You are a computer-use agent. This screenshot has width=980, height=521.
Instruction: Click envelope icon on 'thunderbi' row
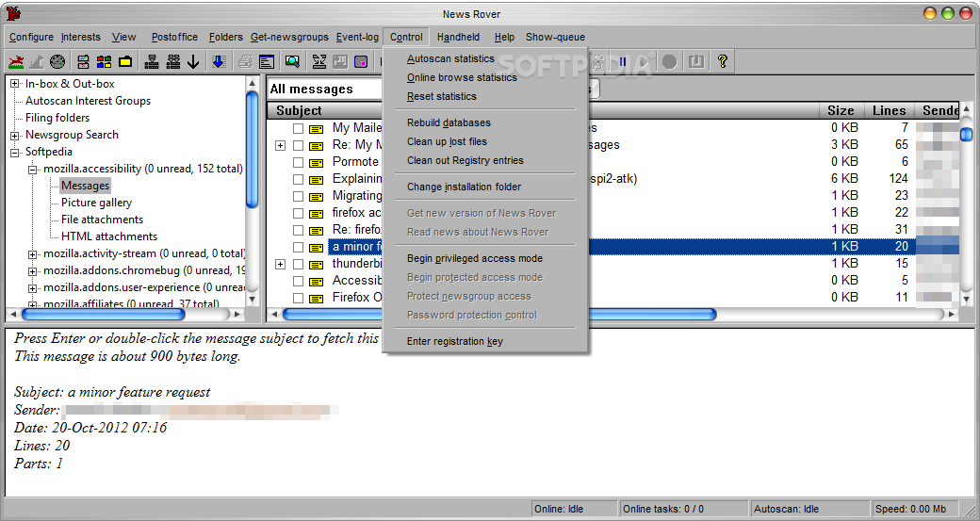pyautogui.click(x=317, y=264)
